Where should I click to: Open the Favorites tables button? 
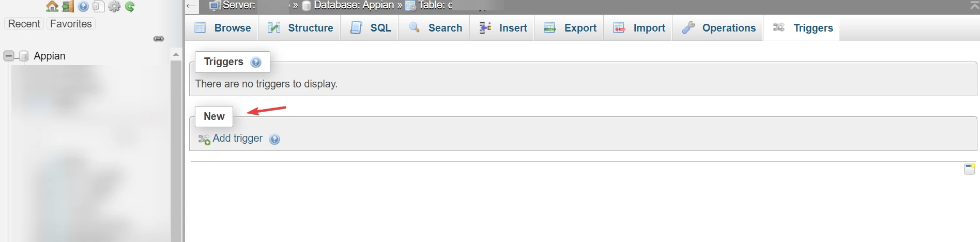(71, 24)
